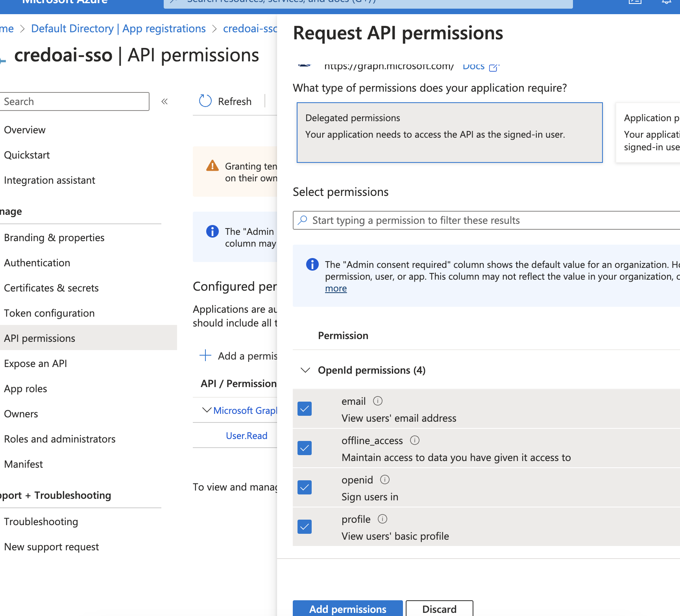Uncheck the openid permission checkbox
The height and width of the screenshot is (616, 680).
[305, 487]
